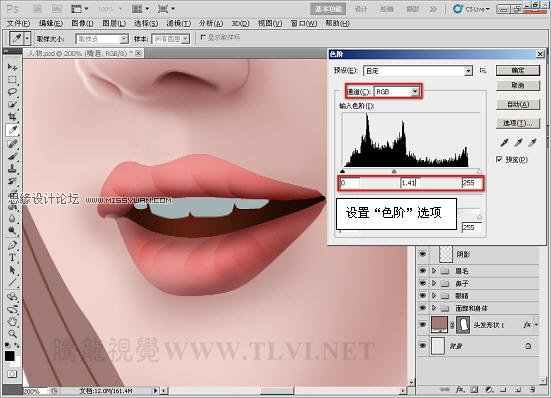This screenshot has width=551, height=398.
Task: Expand the 眉毛 layer group
Action: point(434,270)
